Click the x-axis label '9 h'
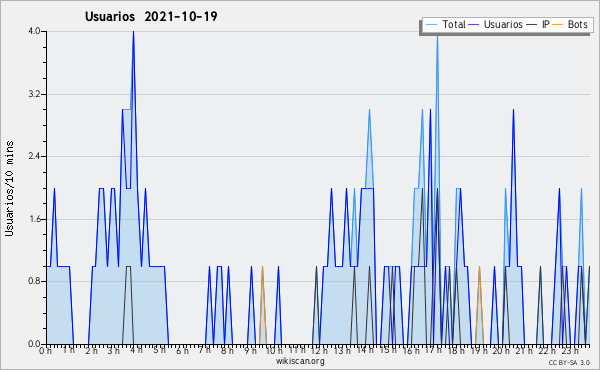The width and height of the screenshot is (600, 370). (251, 351)
